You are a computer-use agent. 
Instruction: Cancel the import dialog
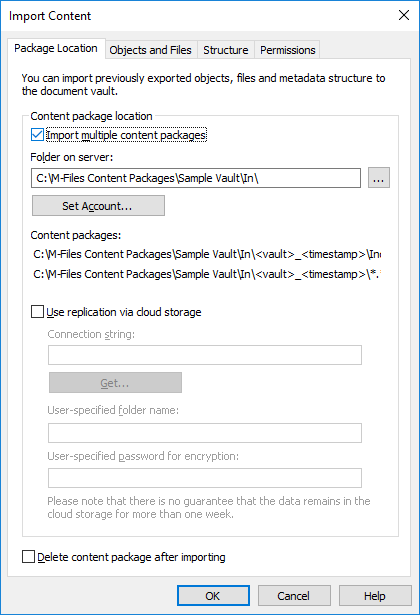[294, 596]
